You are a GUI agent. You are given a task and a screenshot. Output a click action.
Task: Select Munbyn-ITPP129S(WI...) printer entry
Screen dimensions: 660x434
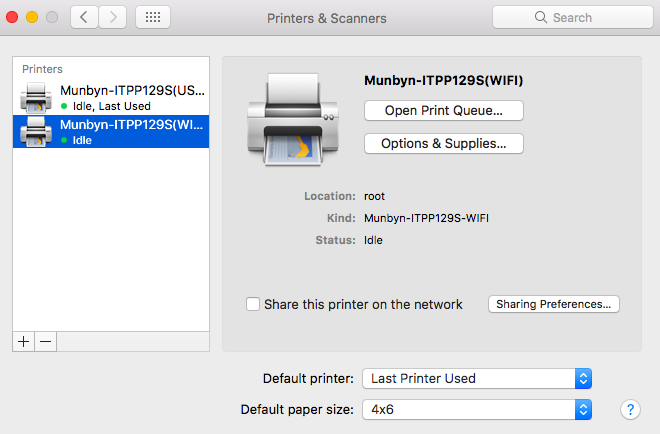coord(111,131)
